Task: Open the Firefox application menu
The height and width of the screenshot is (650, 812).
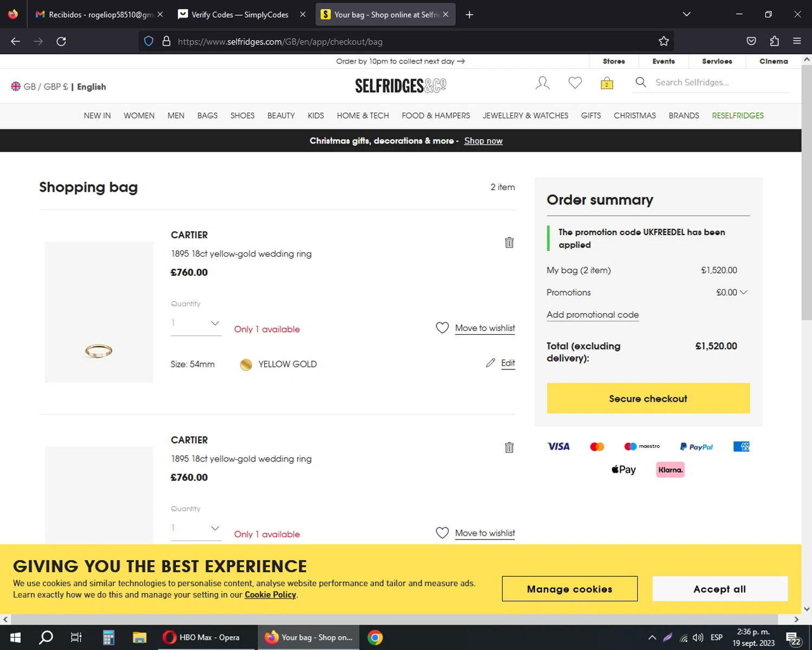Action: tap(797, 41)
